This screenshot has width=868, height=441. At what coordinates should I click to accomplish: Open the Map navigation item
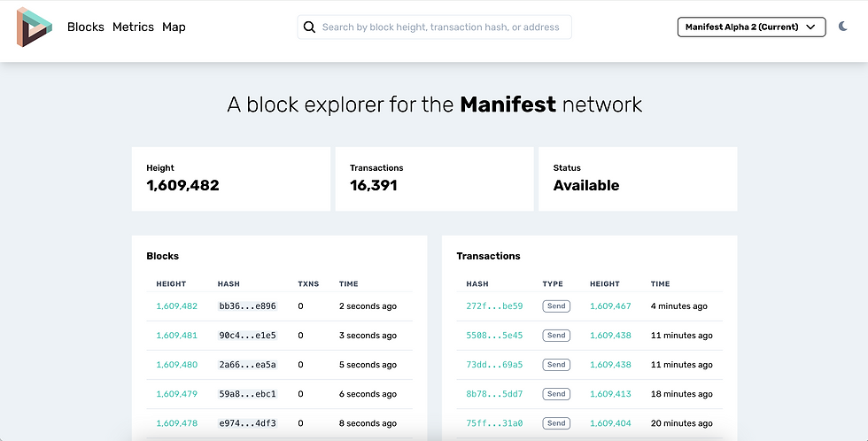tap(174, 27)
